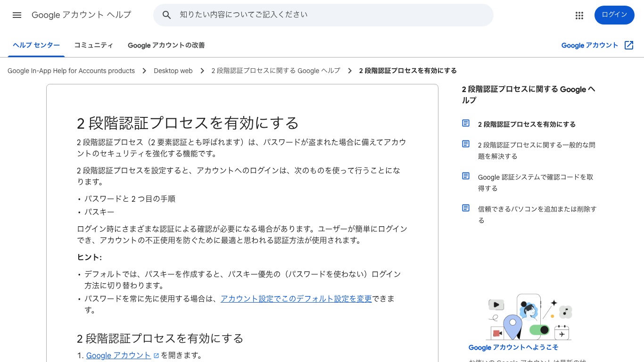644x362 pixels.
Task: Click the パスワードと 2 つ目の手順 bullet
Action: click(x=130, y=199)
